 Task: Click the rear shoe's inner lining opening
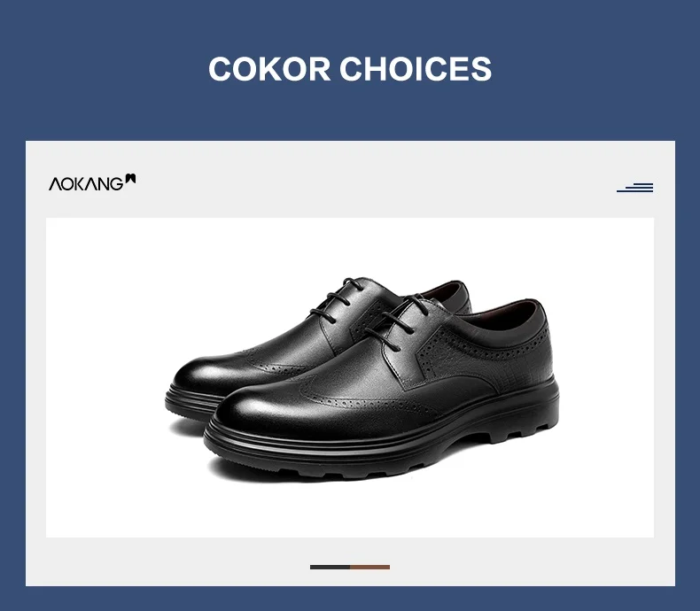pyautogui.click(x=439, y=292)
